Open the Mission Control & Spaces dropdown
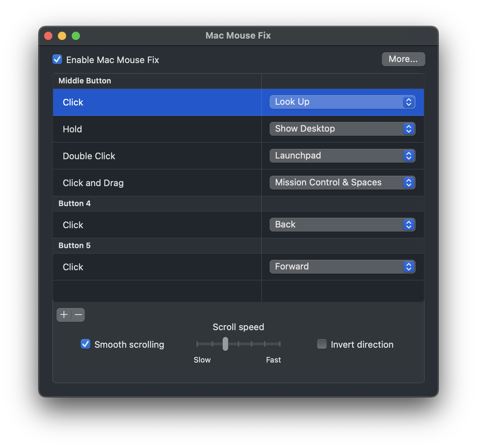This screenshot has width=477, height=448. (342, 183)
